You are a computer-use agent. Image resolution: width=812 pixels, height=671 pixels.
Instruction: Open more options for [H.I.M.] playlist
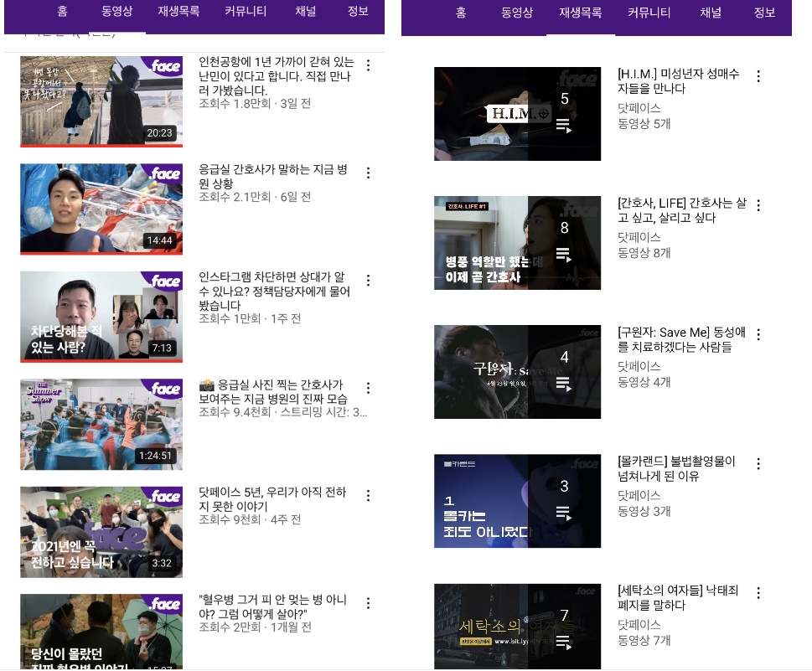[x=758, y=76]
